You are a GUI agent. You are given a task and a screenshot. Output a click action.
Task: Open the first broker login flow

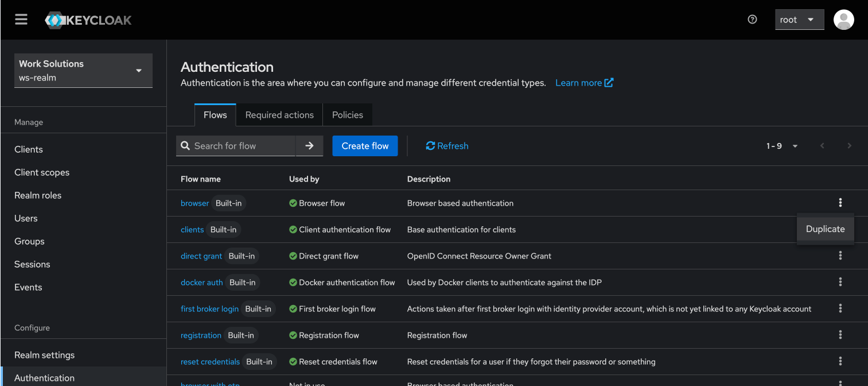[209, 308]
